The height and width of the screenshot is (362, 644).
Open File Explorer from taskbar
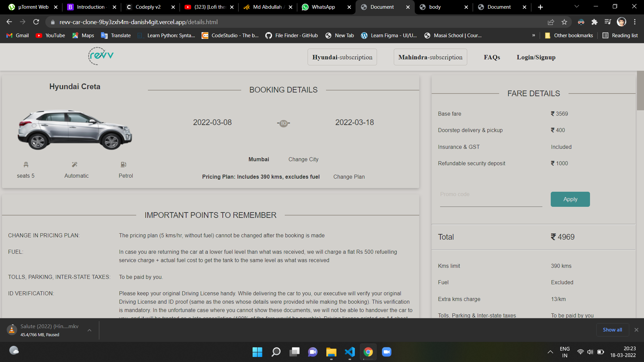tap(331, 352)
